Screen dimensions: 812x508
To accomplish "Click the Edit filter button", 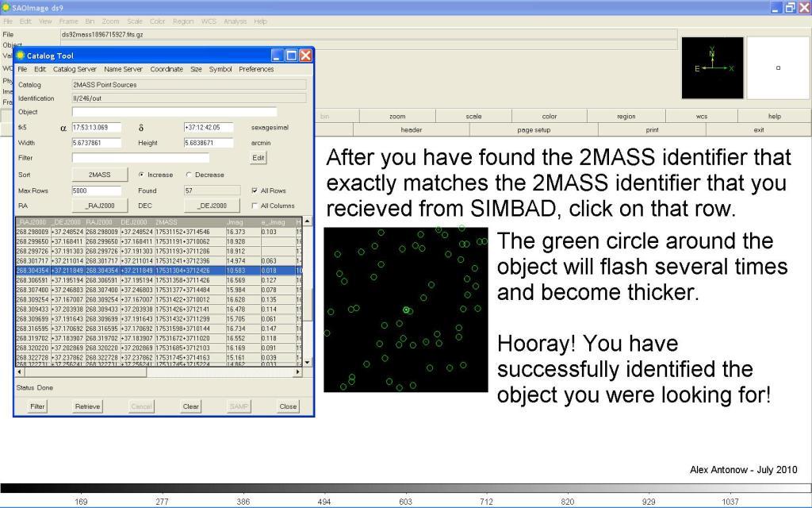I will pos(258,158).
